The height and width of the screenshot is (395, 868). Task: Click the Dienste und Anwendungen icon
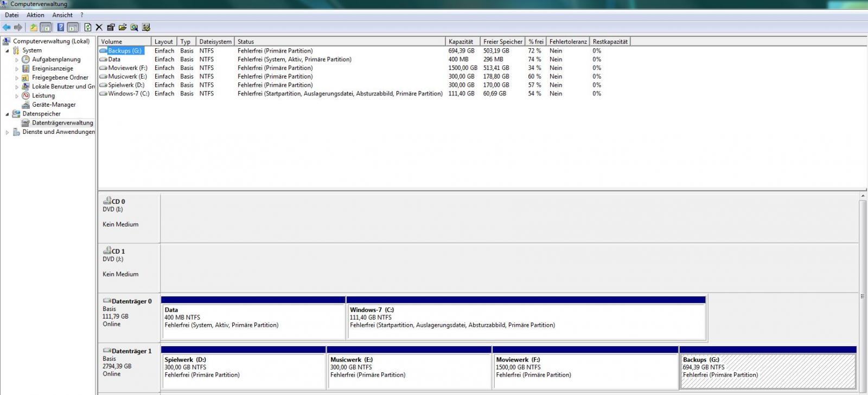coord(16,132)
